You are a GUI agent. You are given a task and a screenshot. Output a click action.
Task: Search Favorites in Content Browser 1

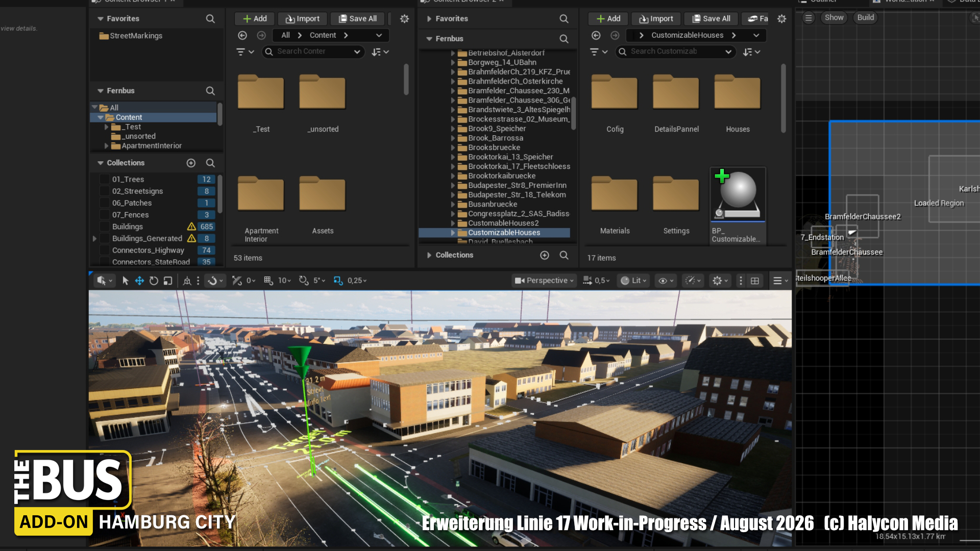pos(210,19)
